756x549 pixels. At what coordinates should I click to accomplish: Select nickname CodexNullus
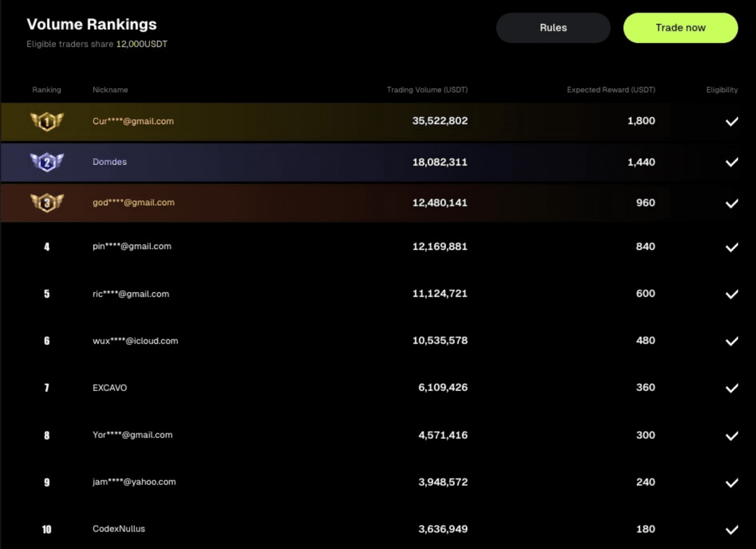118,529
